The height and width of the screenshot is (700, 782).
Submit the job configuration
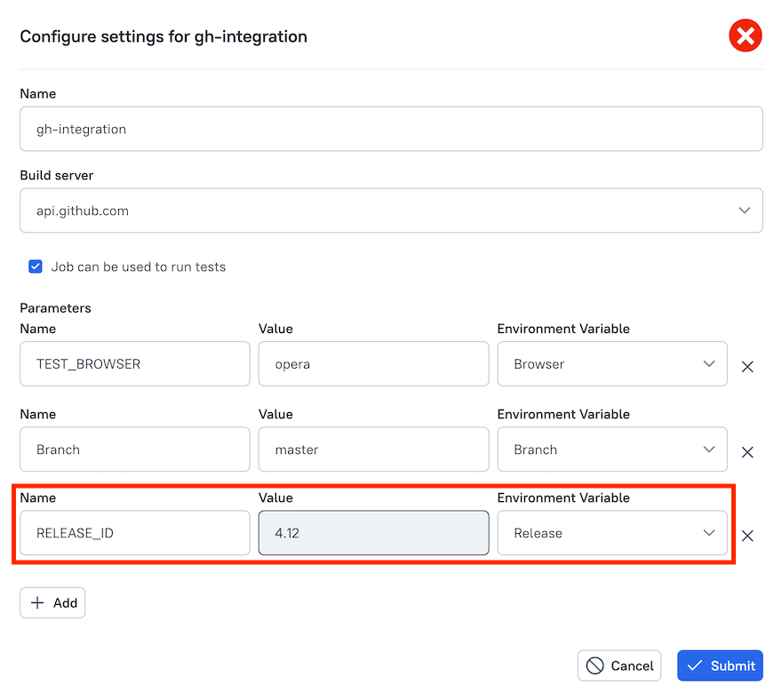pyautogui.click(x=720, y=665)
